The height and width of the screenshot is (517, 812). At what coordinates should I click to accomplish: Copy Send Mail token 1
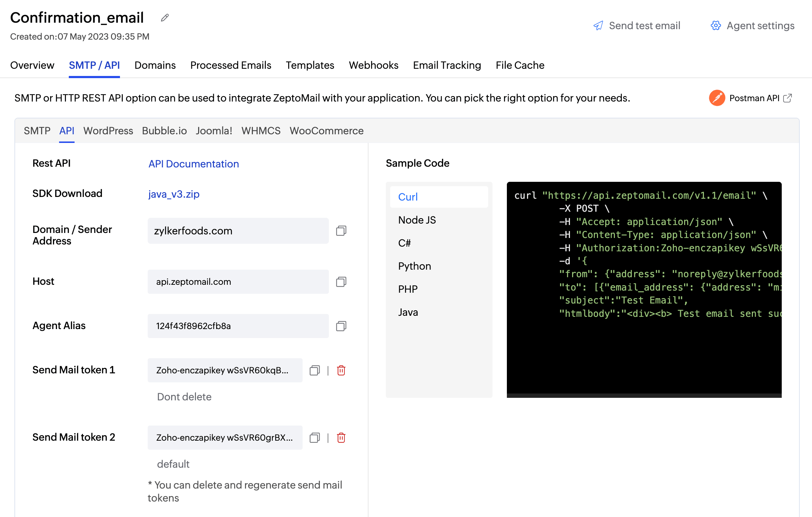315,370
